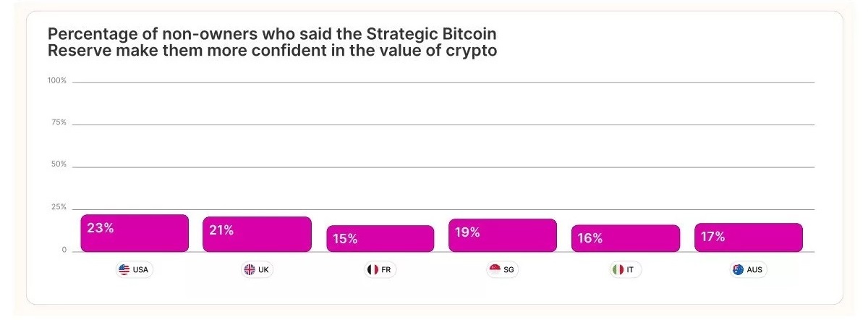This screenshot has height=320, width=868.
Task: Select the Singapore 19% bar
Action: (502, 235)
